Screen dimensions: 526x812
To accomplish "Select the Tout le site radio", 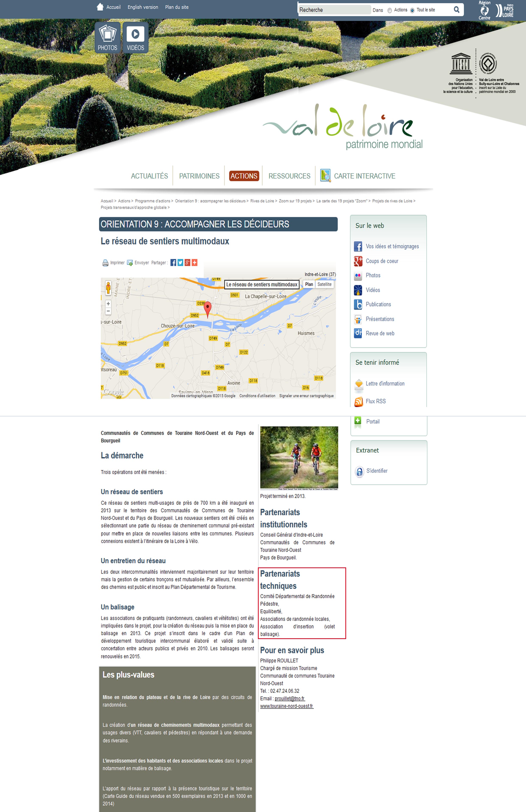I will (x=412, y=10).
